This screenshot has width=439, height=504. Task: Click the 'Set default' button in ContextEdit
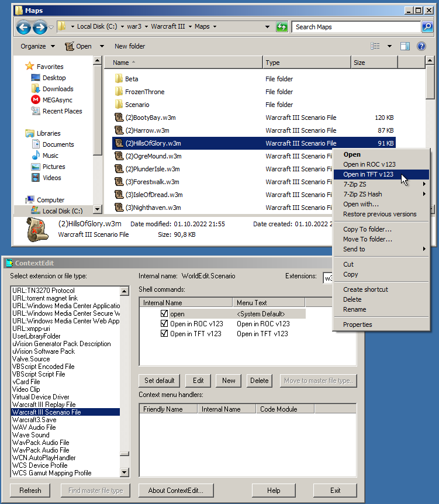click(160, 381)
